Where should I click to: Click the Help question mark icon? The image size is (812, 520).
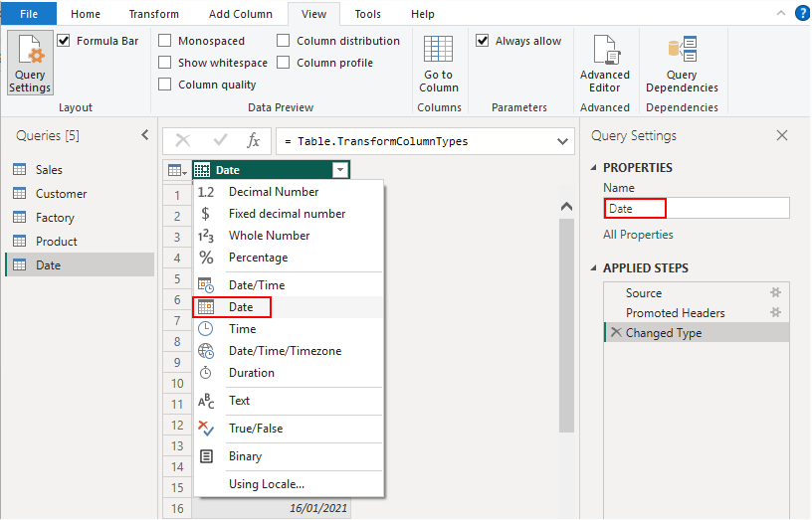[x=802, y=14]
